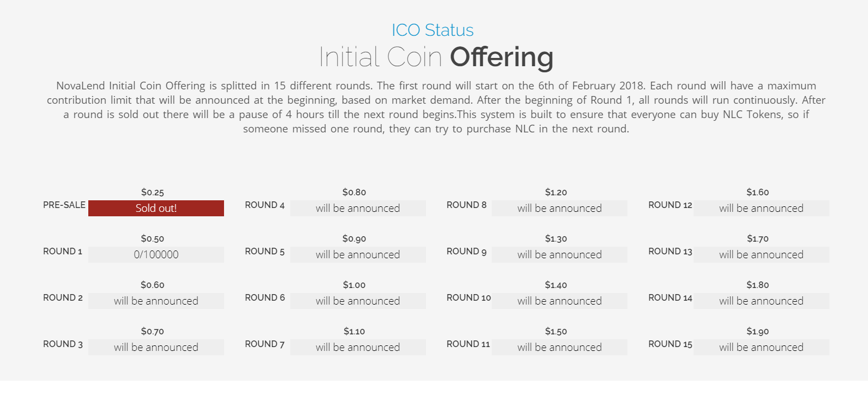Click the ICO Status heading
Viewport: 868px width, 405px height.
(x=433, y=30)
